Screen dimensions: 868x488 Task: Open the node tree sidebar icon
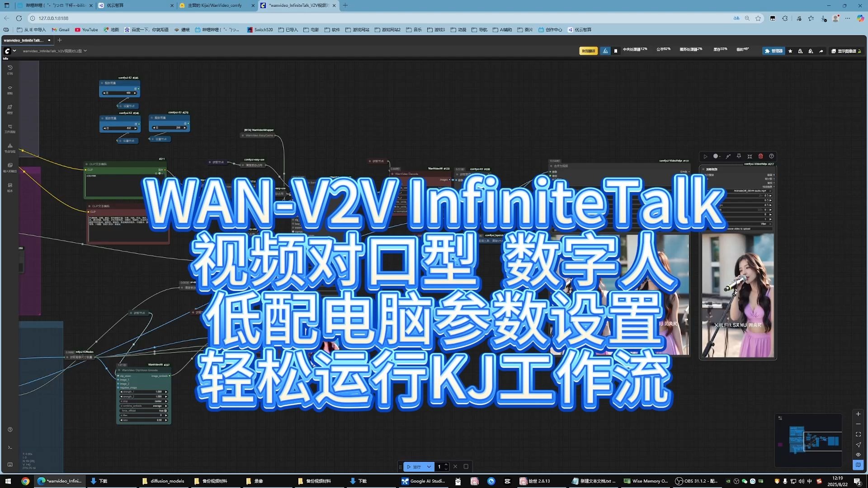click(x=10, y=148)
